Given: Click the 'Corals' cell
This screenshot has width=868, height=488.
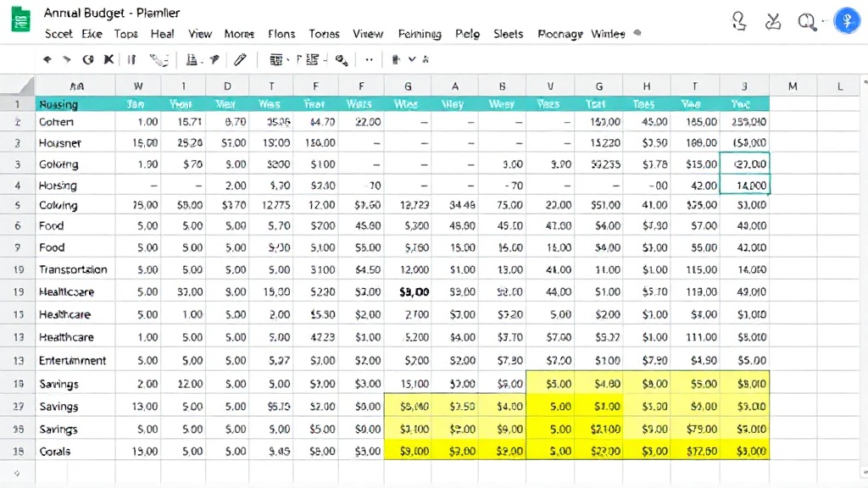Looking at the screenshot, I should coord(75,452).
